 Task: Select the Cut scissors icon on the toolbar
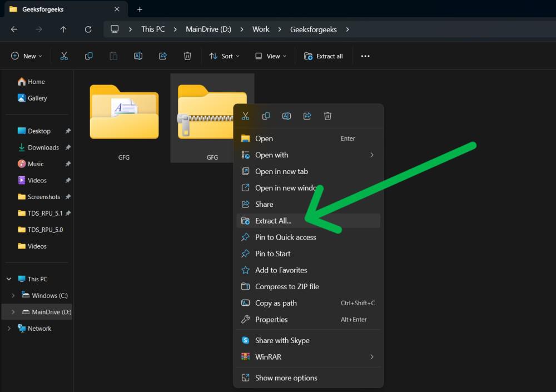point(64,56)
